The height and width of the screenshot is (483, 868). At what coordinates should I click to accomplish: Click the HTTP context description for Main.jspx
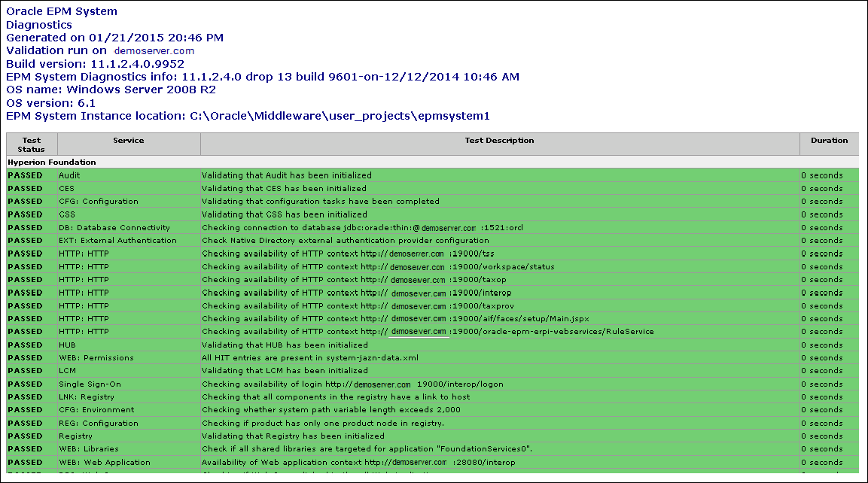(395, 319)
